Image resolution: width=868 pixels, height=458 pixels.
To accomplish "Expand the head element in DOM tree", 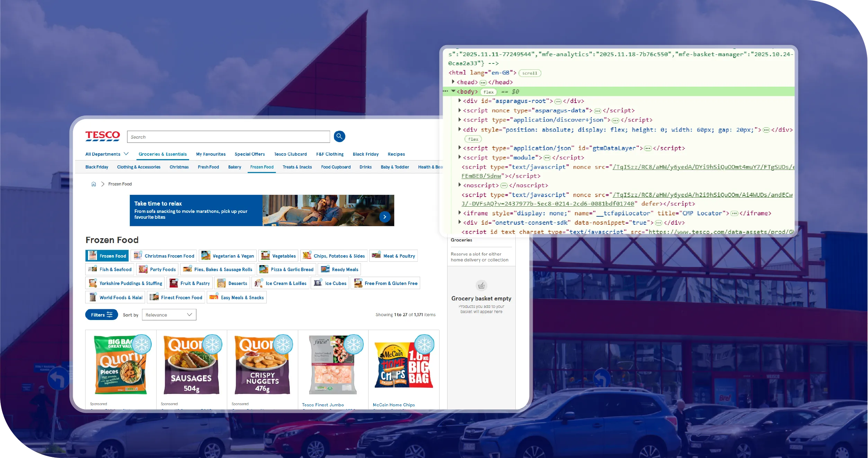I will (453, 82).
